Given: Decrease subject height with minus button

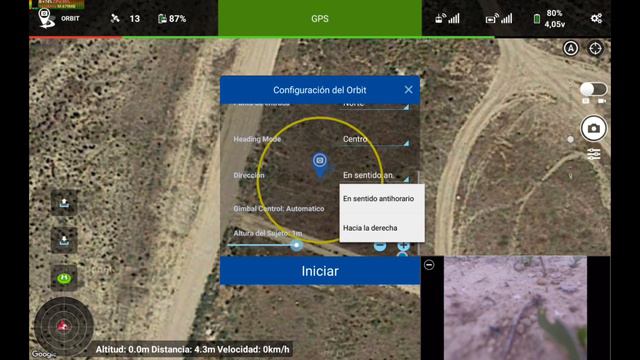Looking at the screenshot, I should (x=380, y=246).
